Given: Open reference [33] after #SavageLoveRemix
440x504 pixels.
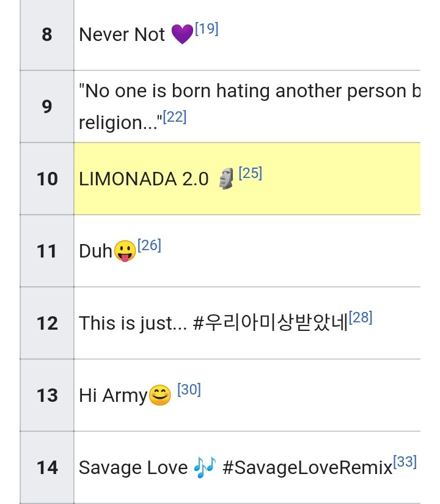Looking at the screenshot, I should coord(405,462).
